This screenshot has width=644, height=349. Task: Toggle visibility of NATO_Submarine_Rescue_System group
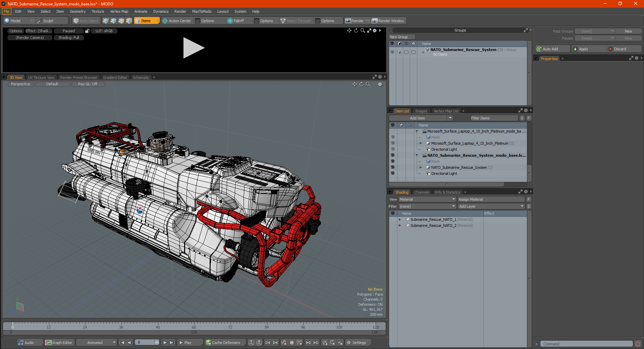coord(392,52)
